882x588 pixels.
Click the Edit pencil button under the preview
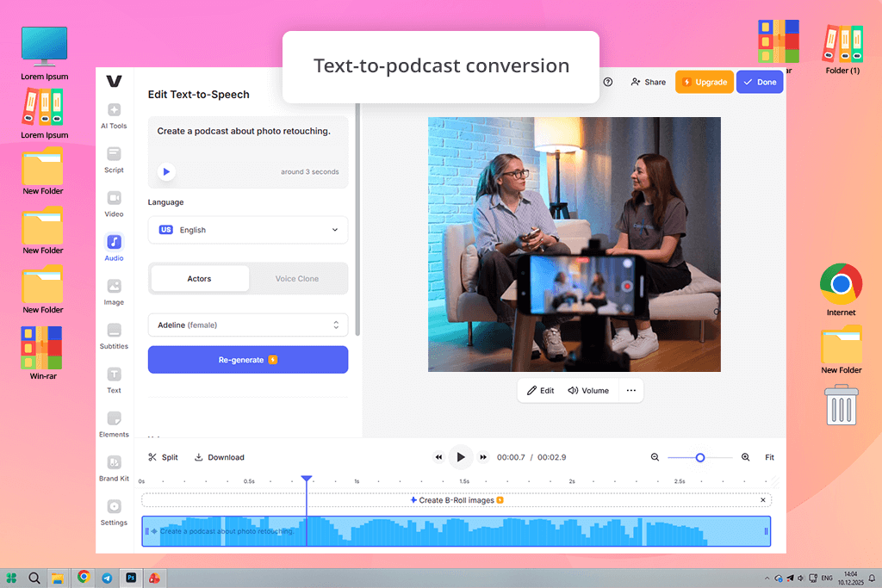pos(540,390)
